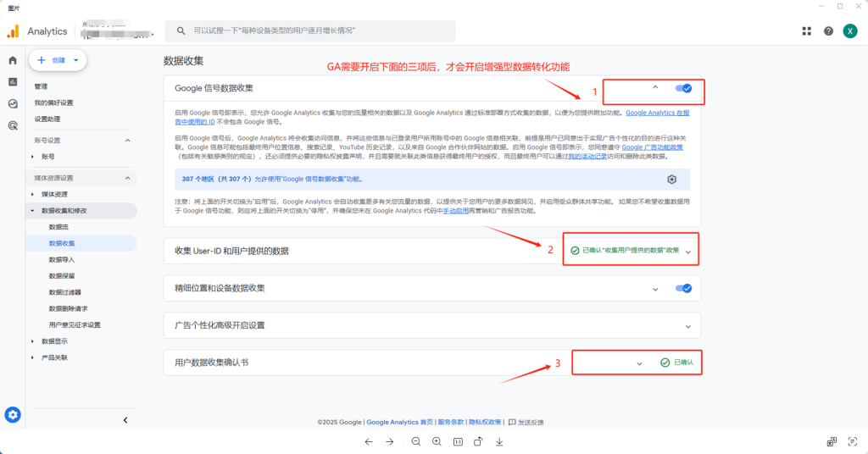Viewport: 868px width, 454px height.
Task: Expand the 媒体资源 tree item
Action: (x=32, y=194)
